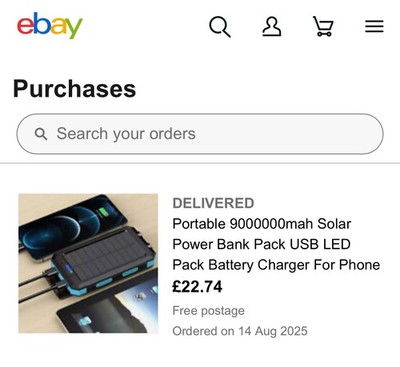Click the Free postage text
The width and height of the screenshot is (400, 367).
pos(208,311)
